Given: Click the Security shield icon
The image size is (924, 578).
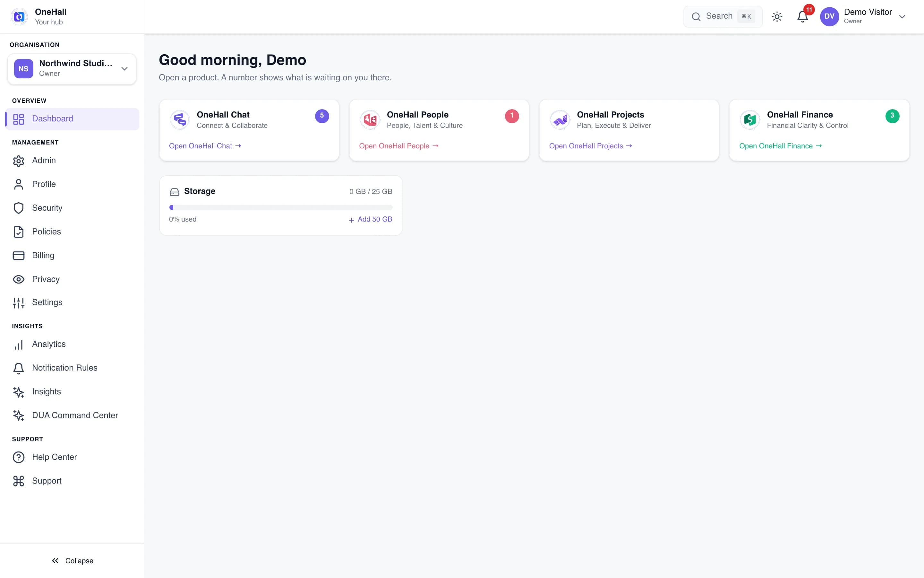Looking at the screenshot, I should tap(18, 208).
